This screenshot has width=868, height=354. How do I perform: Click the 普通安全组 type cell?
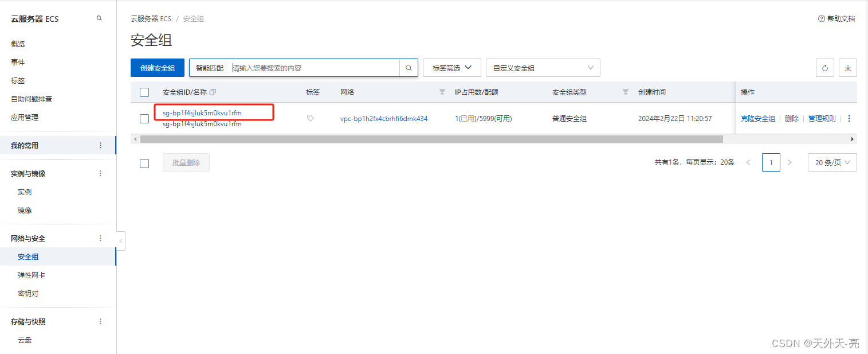click(569, 119)
